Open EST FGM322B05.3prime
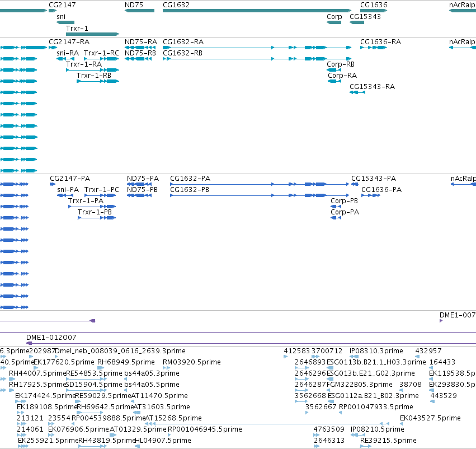This screenshot has width=476, height=449. 360,385
